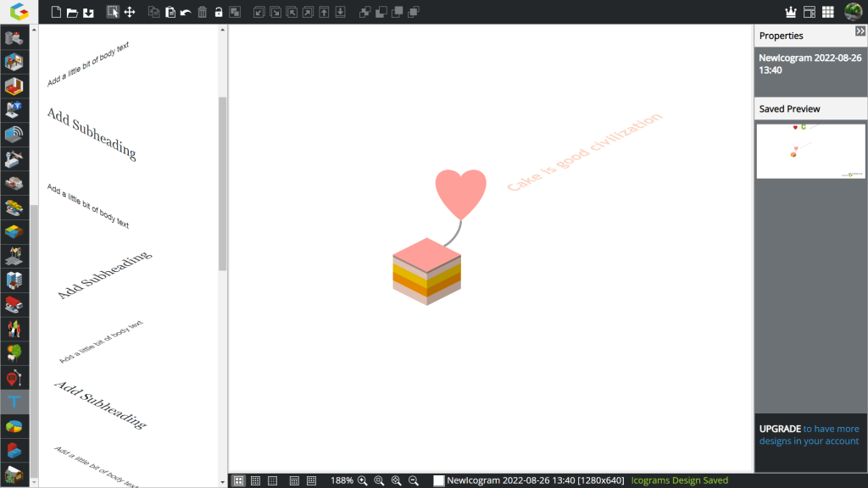868x488 pixels.
Task: Click the zoom in magnifier in the status bar
Action: 363,480
